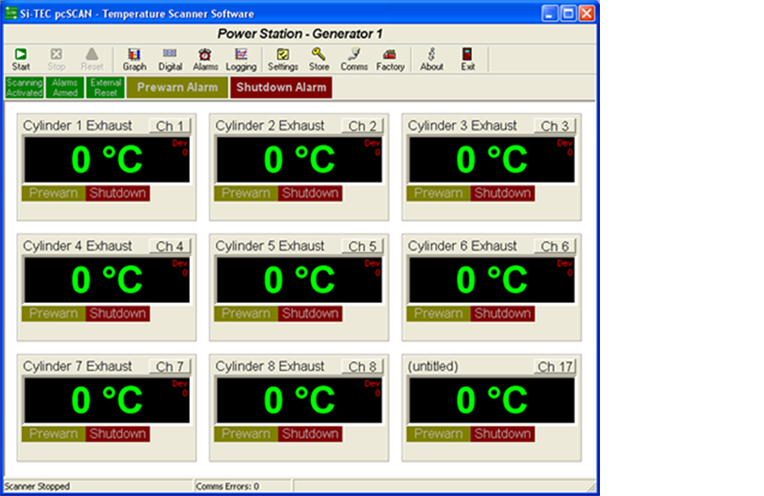Click the Comms Errors: 0 status entry
Viewport: 764px width, 496px height.
pos(228,486)
